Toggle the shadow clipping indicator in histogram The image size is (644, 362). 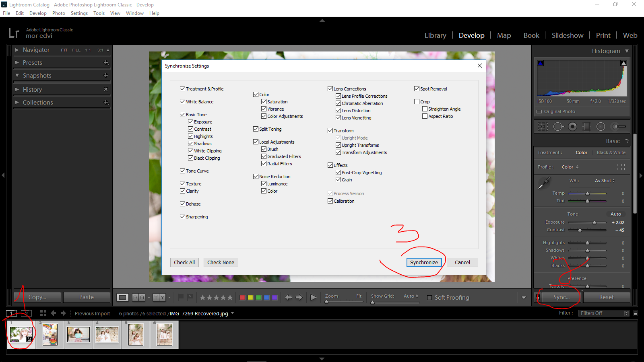point(541,63)
